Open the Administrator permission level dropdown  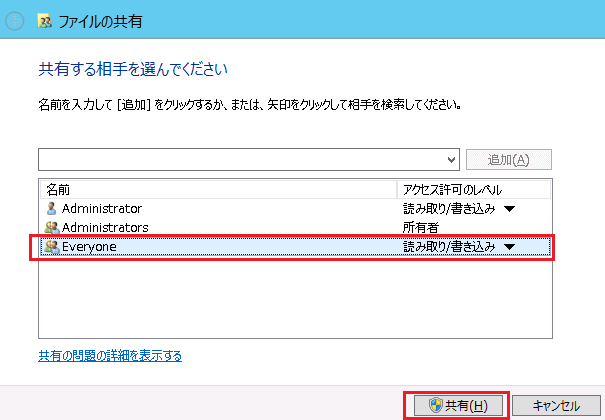pos(509,209)
